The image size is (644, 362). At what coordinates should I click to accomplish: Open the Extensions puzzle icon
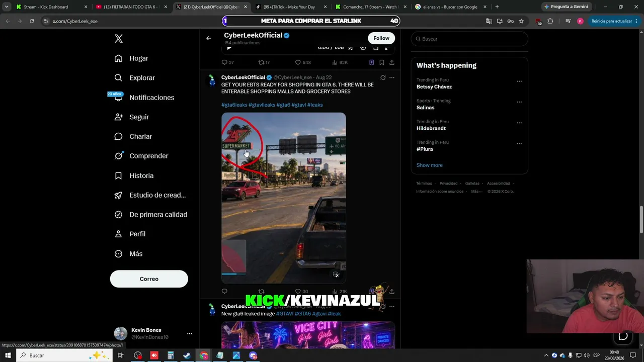pos(550,21)
